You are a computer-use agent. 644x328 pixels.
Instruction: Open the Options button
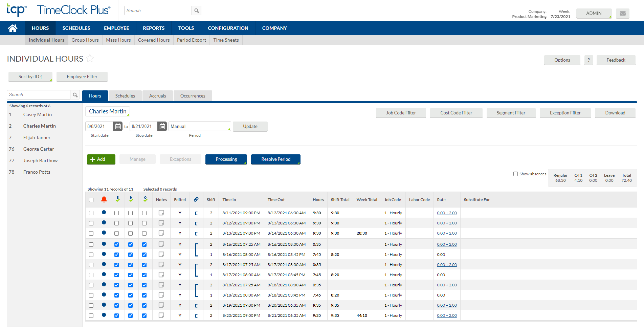(x=562, y=60)
